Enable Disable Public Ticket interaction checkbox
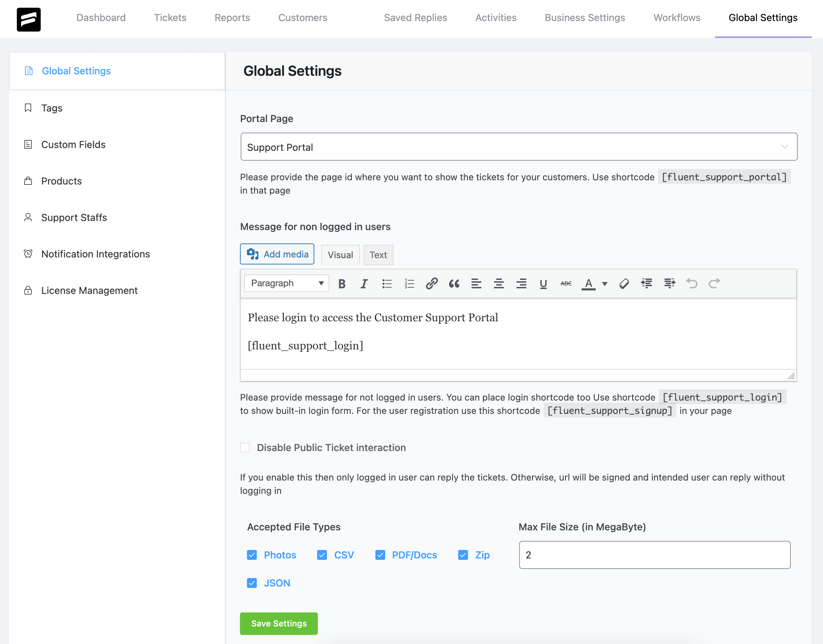 (x=245, y=448)
